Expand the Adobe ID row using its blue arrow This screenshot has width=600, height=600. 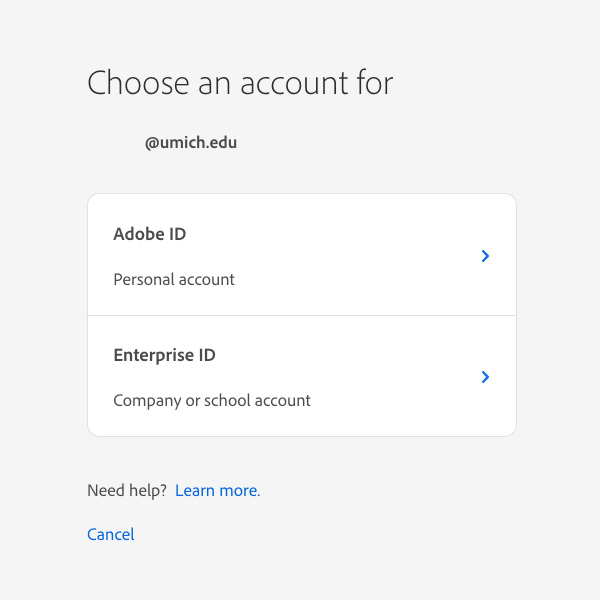[x=485, y=256]
